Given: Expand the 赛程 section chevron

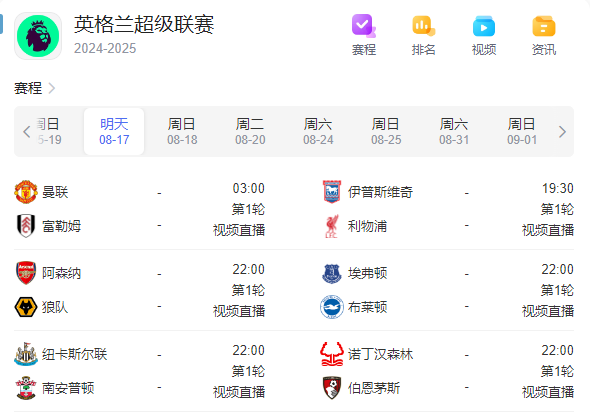Looking at the screenshot, I should tap(52, 88).
